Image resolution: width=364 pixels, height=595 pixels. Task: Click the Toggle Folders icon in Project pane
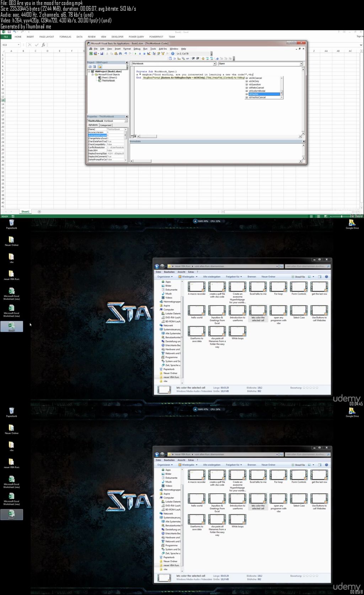100,67
